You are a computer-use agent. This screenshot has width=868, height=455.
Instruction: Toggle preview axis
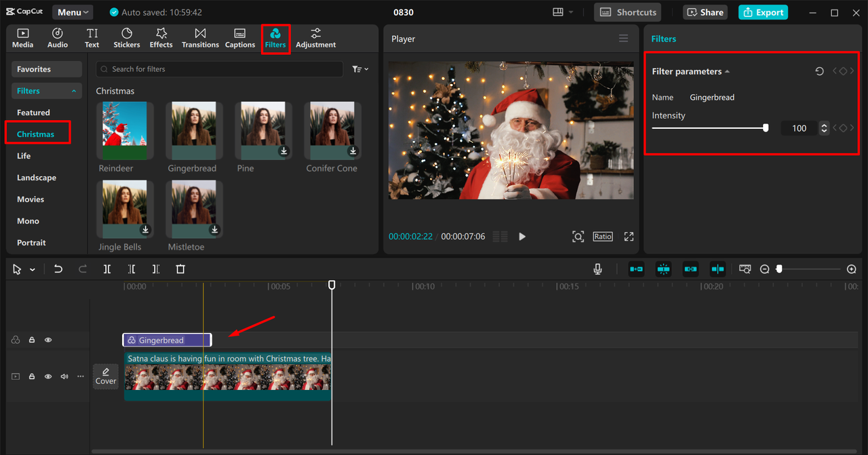tap(717, 269)
